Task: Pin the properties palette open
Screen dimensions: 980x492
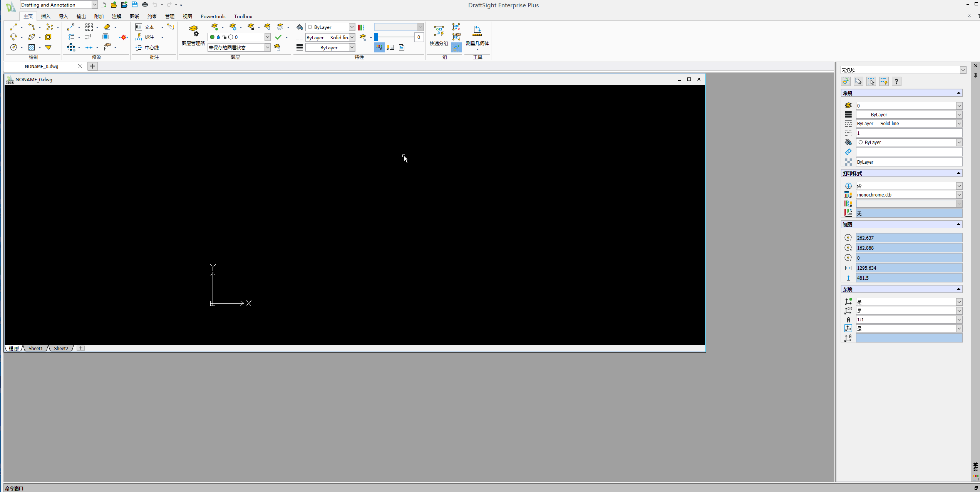Action: [x=975, y=76]
